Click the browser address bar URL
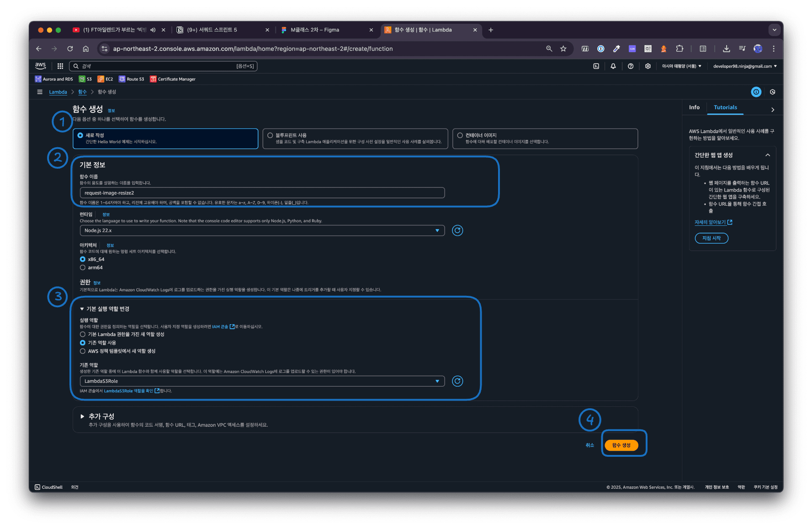The image size is (812, 529). (x=253, y=48)
